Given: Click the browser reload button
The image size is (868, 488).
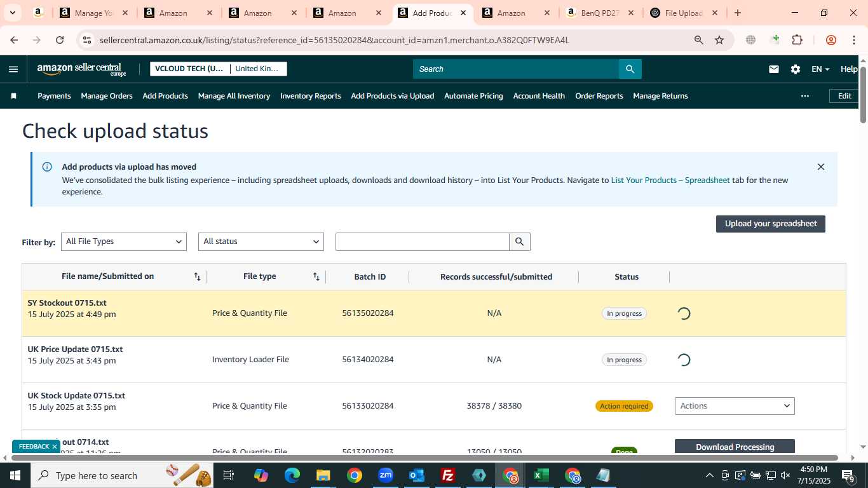Looking at the screenshot, I should pos(60,40).
